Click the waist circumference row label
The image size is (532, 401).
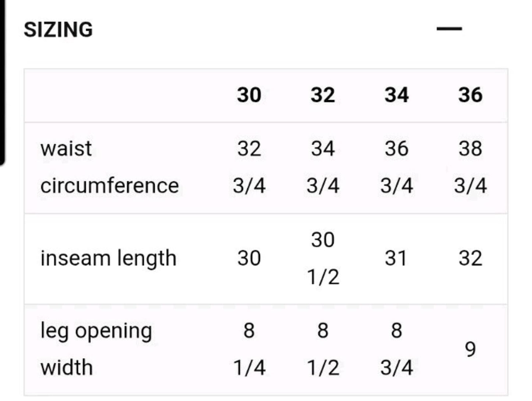coord(110,167)
